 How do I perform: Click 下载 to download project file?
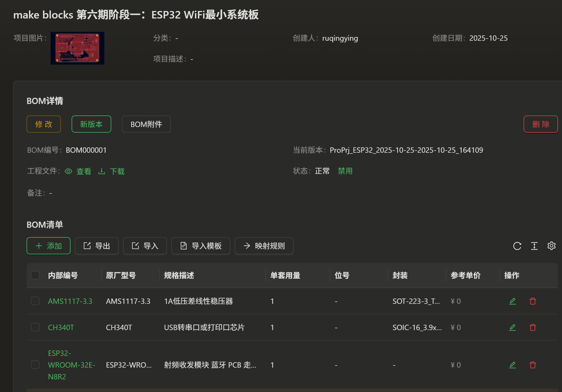[x=117, y=171]
